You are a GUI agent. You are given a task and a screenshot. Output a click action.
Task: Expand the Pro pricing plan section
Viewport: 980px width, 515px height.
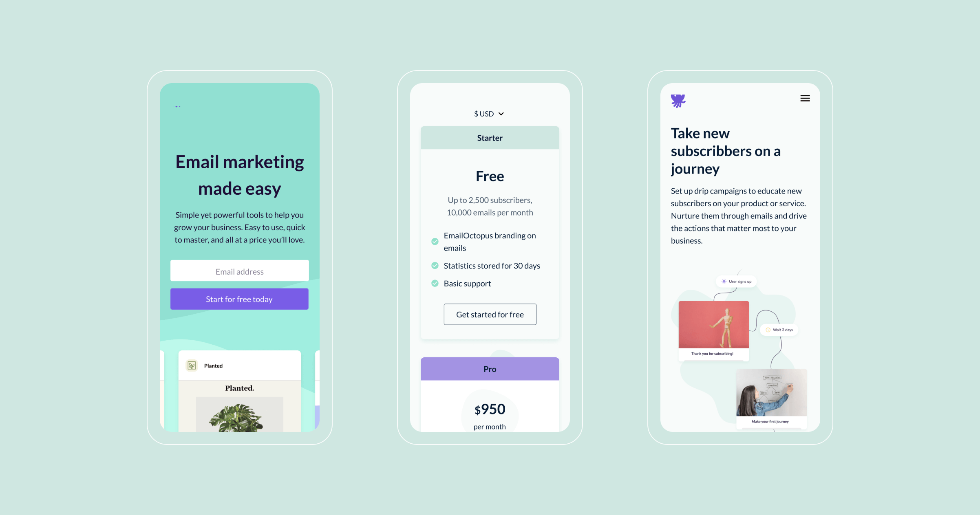(489, 368)
